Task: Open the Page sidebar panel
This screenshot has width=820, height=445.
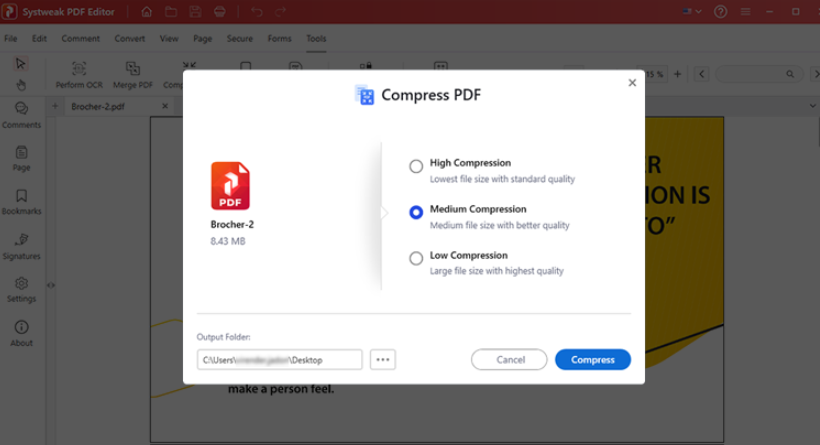Action: 21,158
